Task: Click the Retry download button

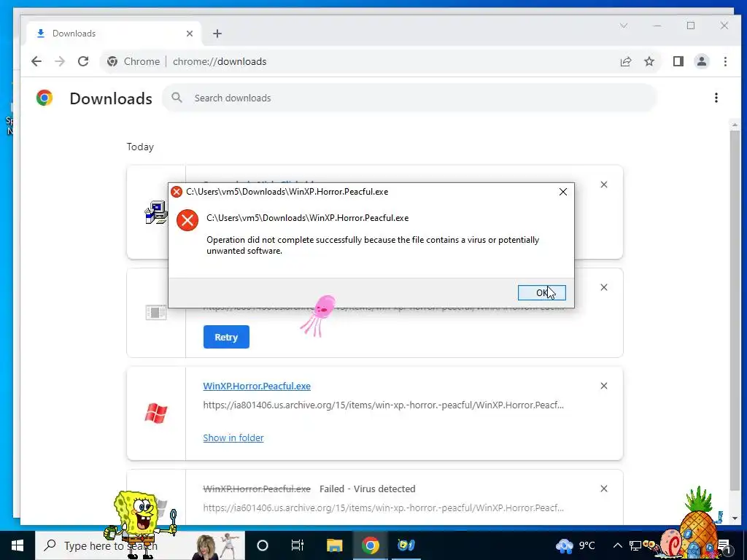Action: [226, 337]
